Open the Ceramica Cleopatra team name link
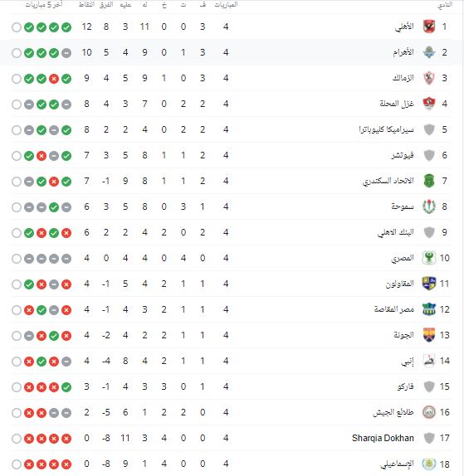The width and height of the screenshot is (464, 476). (386, 129)
